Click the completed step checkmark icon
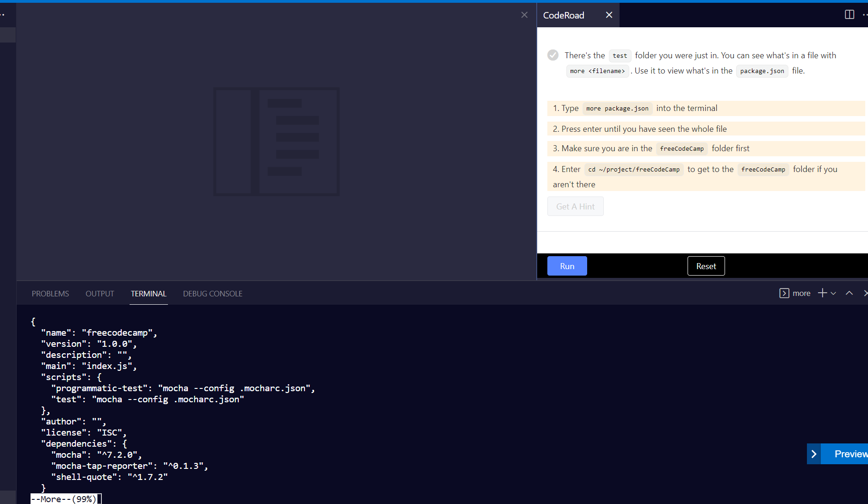The image size is (868, 504). 553,55
